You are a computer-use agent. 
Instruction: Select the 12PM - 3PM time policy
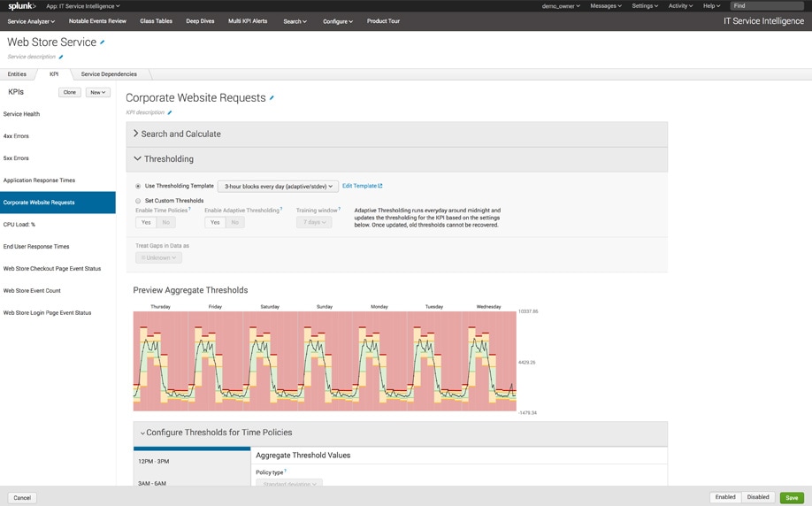click(x=192, y=462)
